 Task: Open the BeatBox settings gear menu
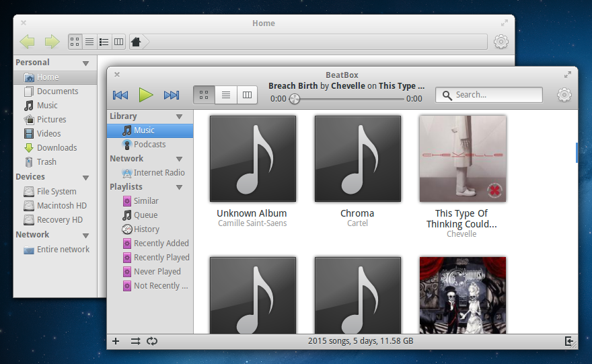click(564, 95)
